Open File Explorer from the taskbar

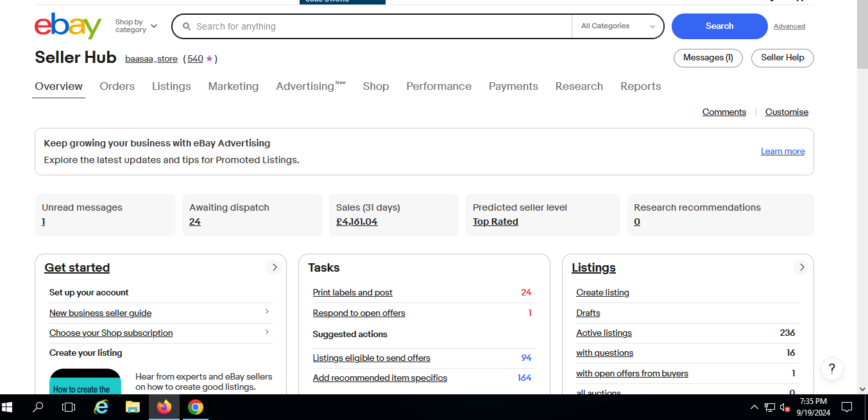(132, 407)
